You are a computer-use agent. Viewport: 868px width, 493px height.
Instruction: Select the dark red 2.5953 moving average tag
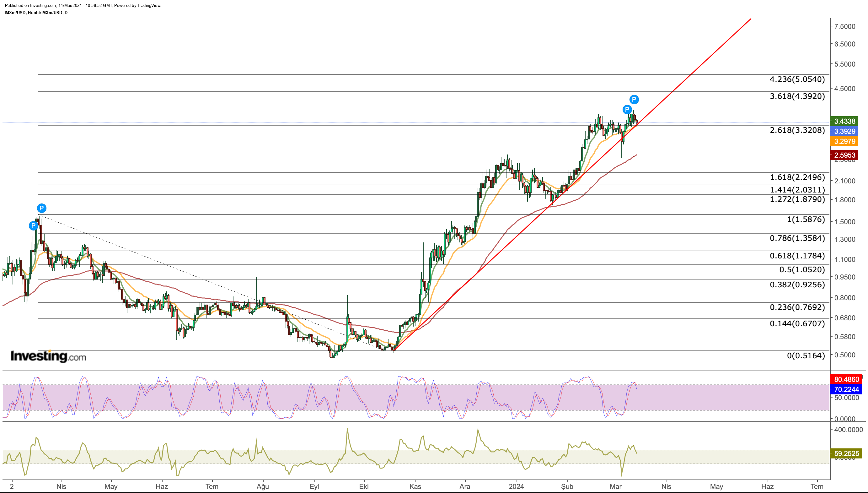[x=844, y=155]
